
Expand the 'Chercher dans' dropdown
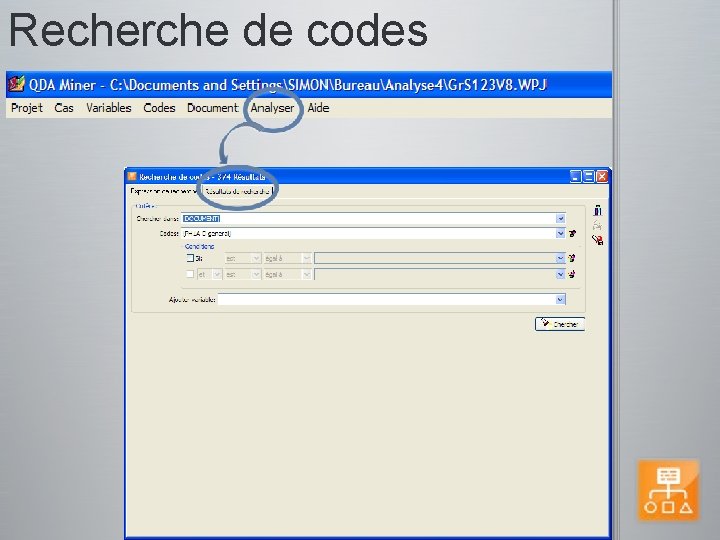[x=560, y=219]
